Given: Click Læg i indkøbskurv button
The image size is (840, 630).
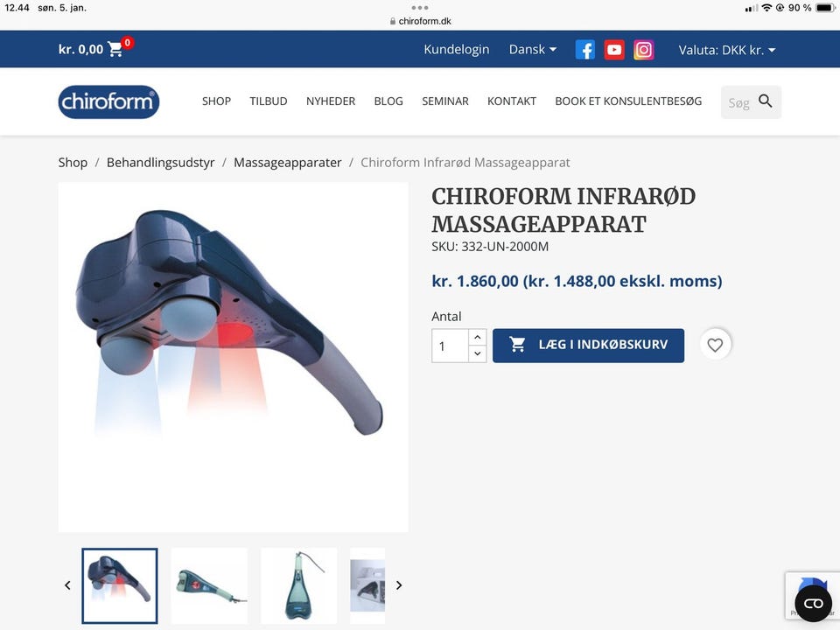Looking at the screenshot, I should pyautogui.click(x=588, y=345).
